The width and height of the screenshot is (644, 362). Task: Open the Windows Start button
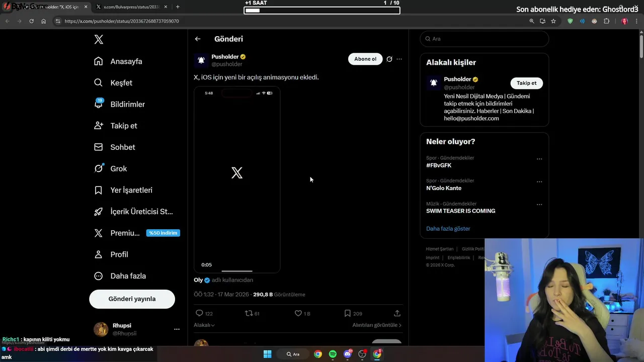click(268, 354)
